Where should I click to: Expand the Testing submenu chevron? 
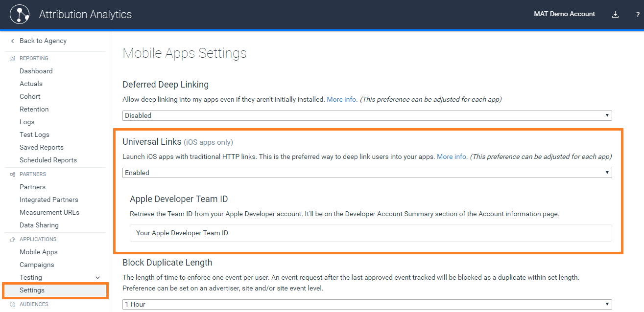[97, 278]
